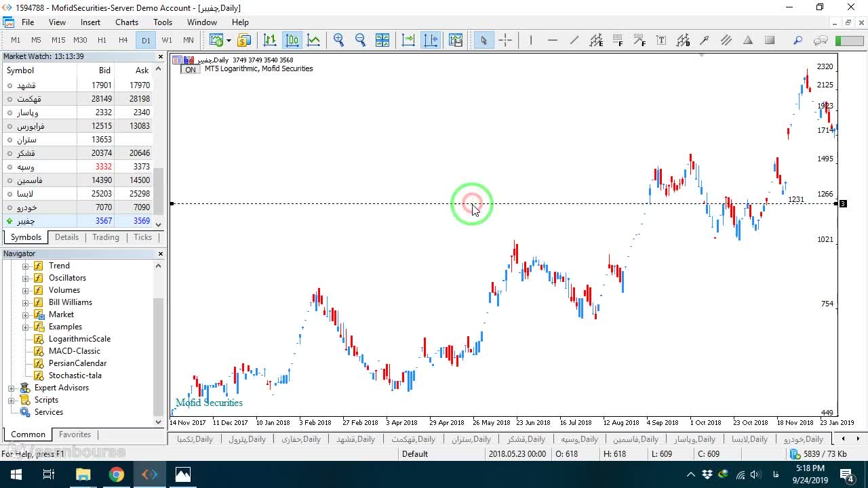
Task: Open the profiles icon in toolbar
Action: pyautogui.click(x=244, y=40)
